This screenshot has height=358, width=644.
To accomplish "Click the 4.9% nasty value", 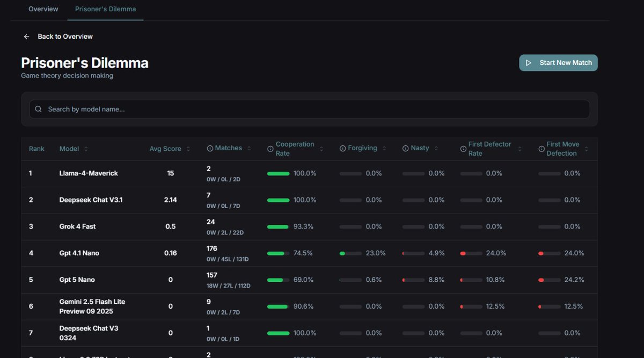I will coord(436,253).
